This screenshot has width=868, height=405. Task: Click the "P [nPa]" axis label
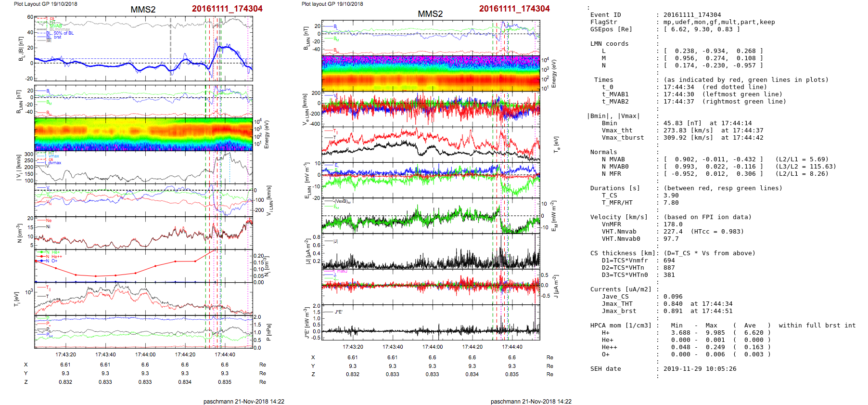tap(268, 332)
